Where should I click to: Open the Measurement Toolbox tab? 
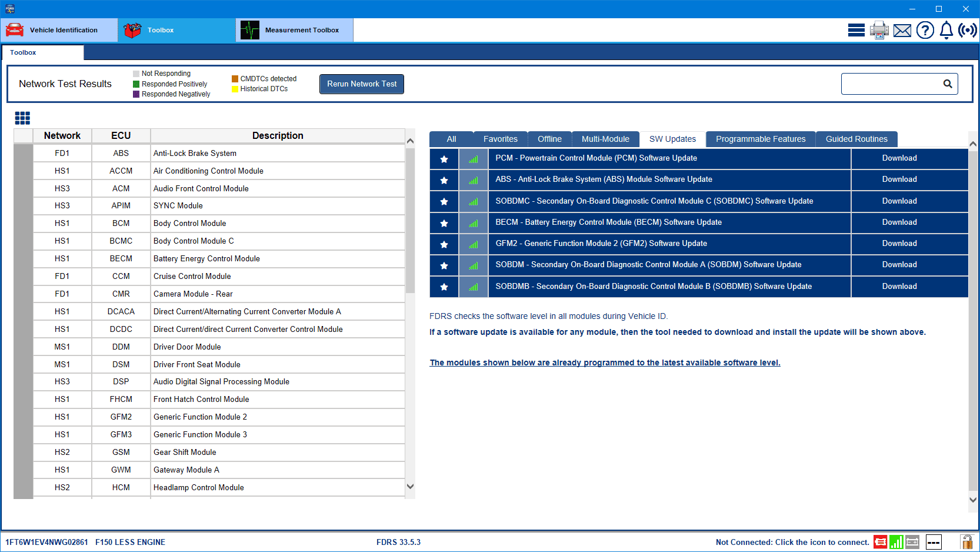point(294,30)
